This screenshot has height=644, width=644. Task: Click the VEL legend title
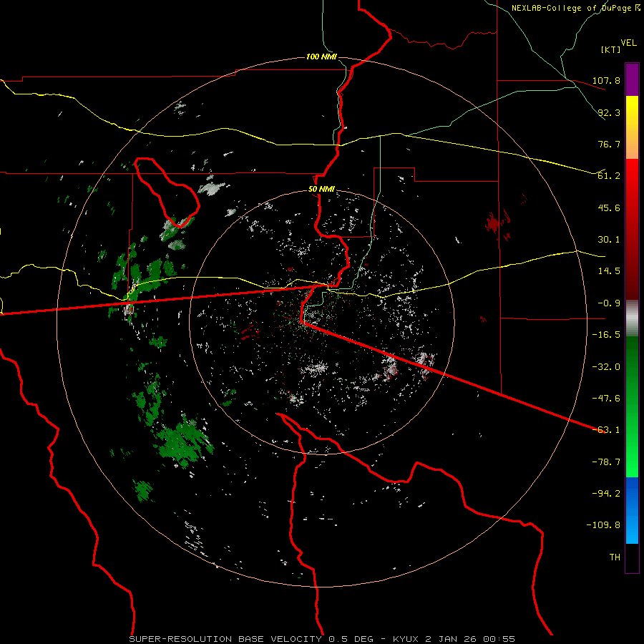628,43
